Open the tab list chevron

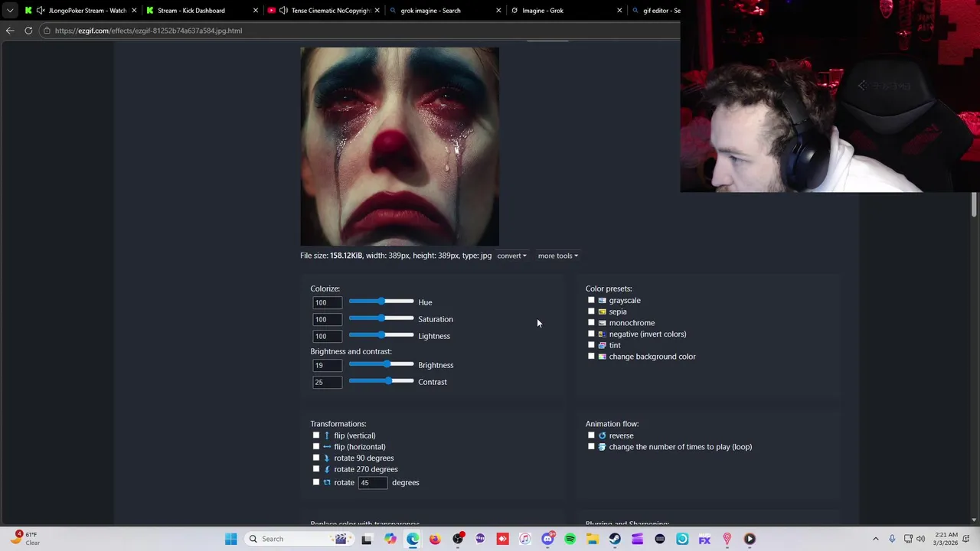9,11
